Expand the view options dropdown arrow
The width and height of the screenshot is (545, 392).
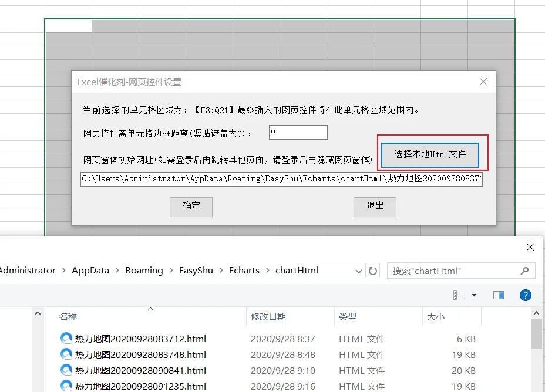474,296
